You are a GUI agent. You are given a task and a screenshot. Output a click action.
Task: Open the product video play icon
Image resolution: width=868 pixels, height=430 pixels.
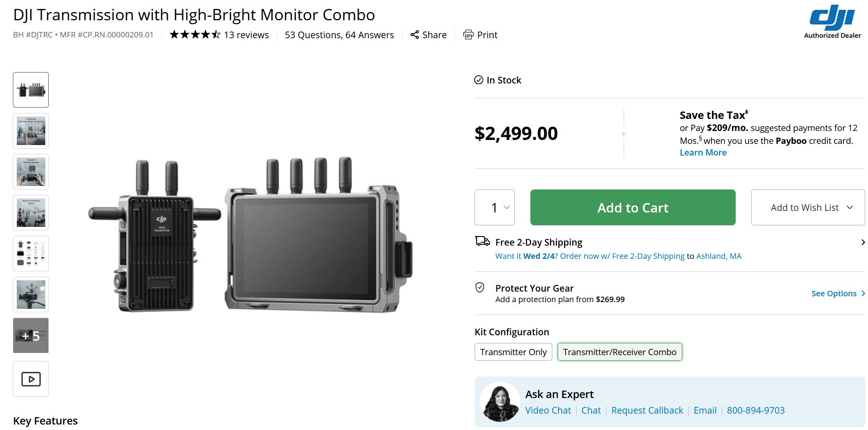click(x=31, y=379)
